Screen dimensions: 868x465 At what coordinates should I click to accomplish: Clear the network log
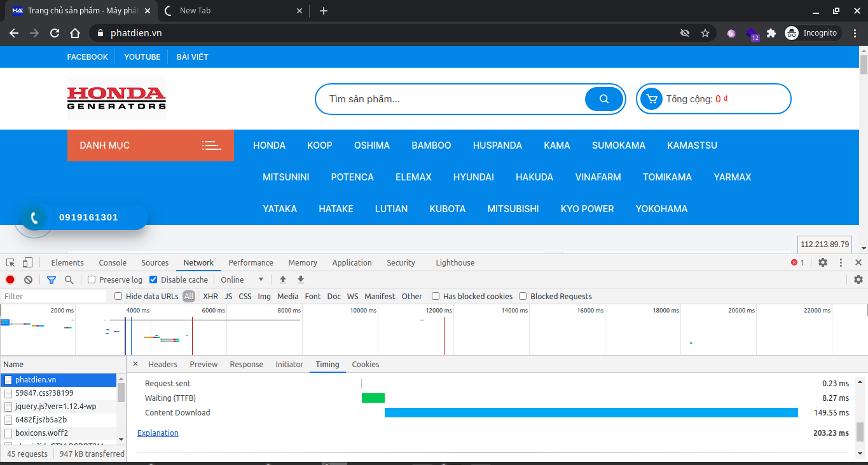tap(28, 280)
